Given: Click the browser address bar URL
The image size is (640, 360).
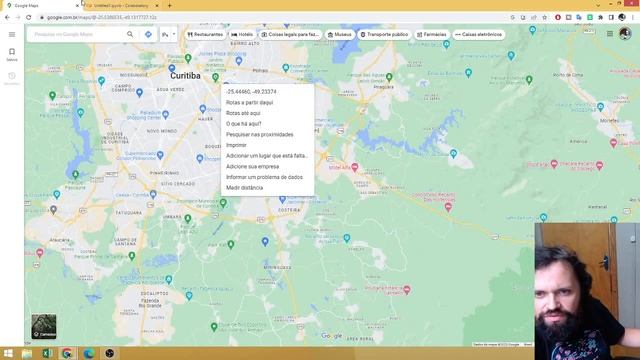Looking at the screenshot, I should [102, 18].
